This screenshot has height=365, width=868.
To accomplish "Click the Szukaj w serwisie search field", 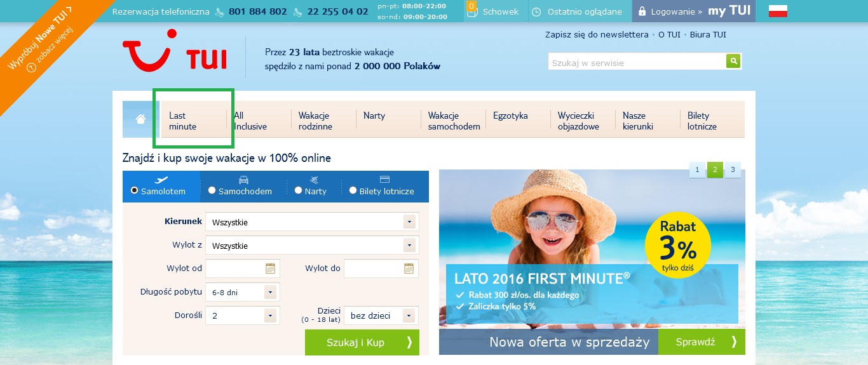I will pos(637,62).
